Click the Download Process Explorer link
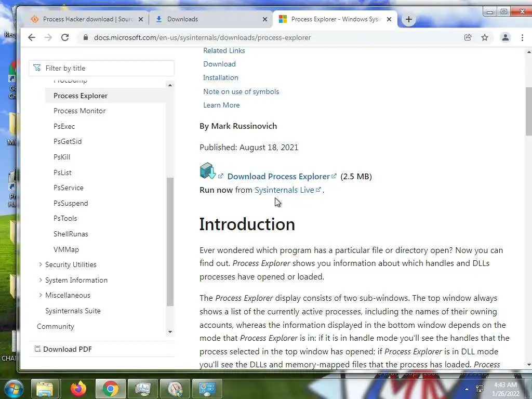 coord(278,177)
